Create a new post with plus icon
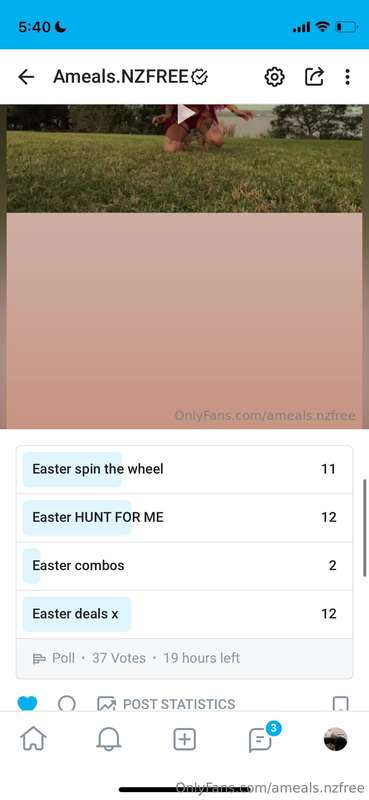 click(185, 739)
